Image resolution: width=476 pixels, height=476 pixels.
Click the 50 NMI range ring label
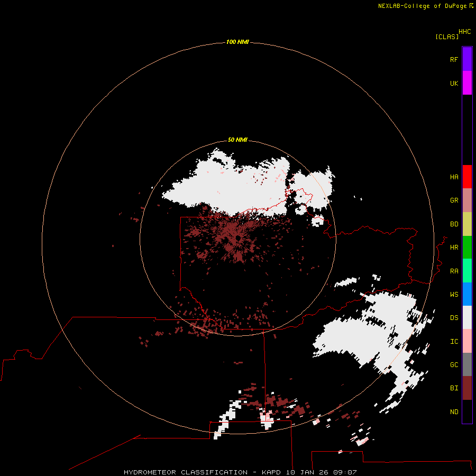[237, 140]
